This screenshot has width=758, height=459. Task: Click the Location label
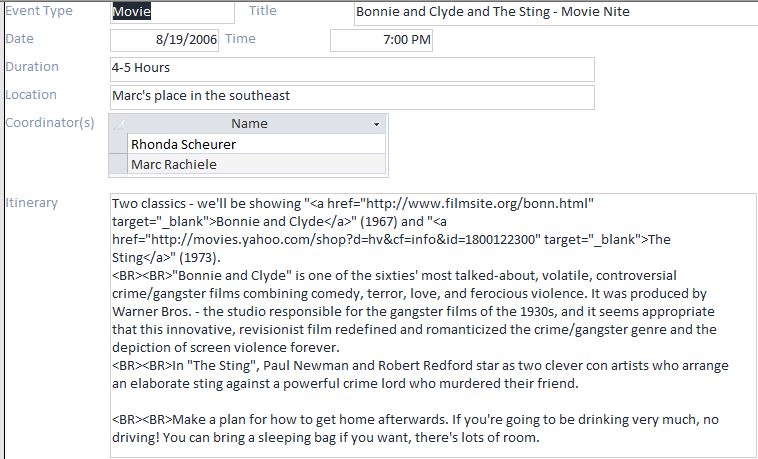coord(31,95)
